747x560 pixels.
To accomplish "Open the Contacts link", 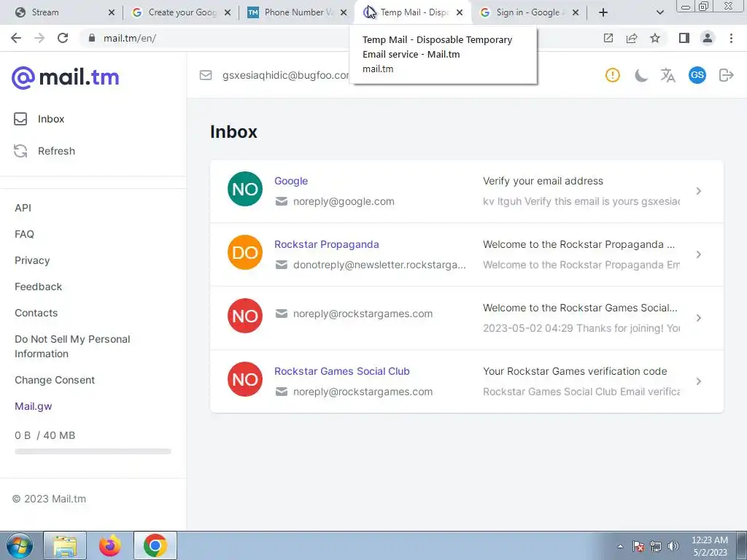I will pyautogui.click(x=36, y=312).
